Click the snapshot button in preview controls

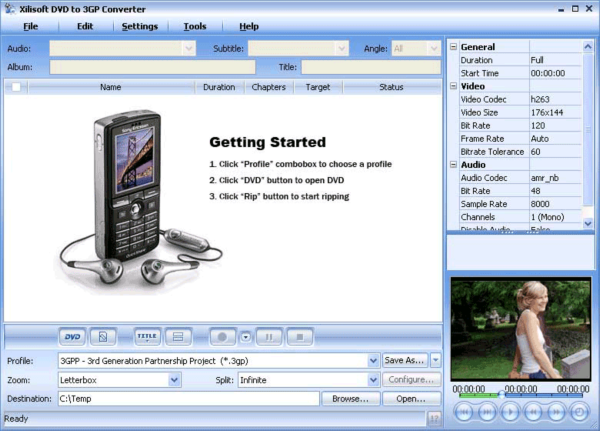(580, 411)
